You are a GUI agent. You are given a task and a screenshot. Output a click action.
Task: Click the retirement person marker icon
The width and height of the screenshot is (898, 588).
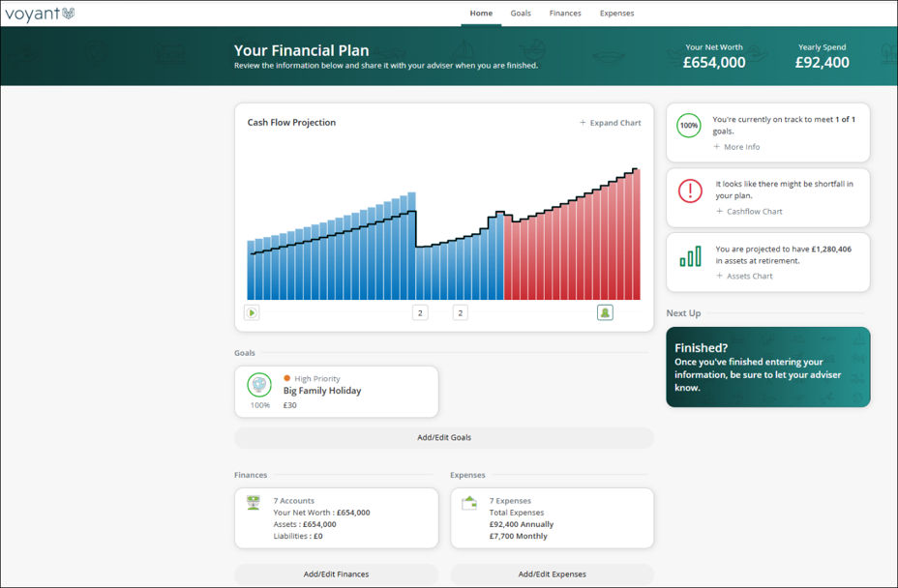click(605, 312)
